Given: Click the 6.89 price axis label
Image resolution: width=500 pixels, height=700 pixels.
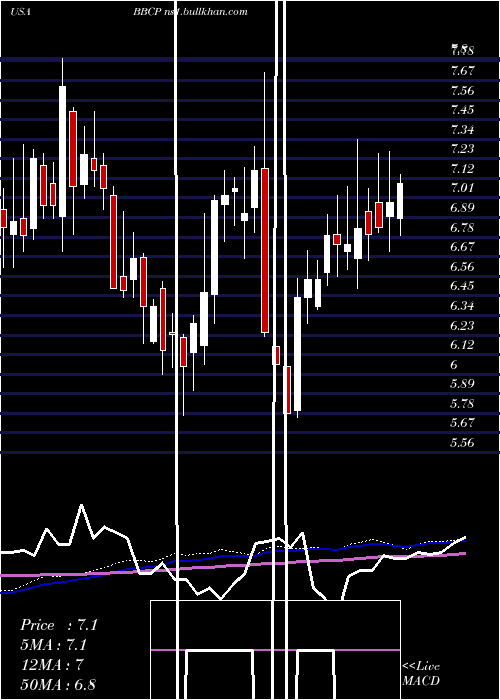Looking at the screenshot, I should coord(462,208).
